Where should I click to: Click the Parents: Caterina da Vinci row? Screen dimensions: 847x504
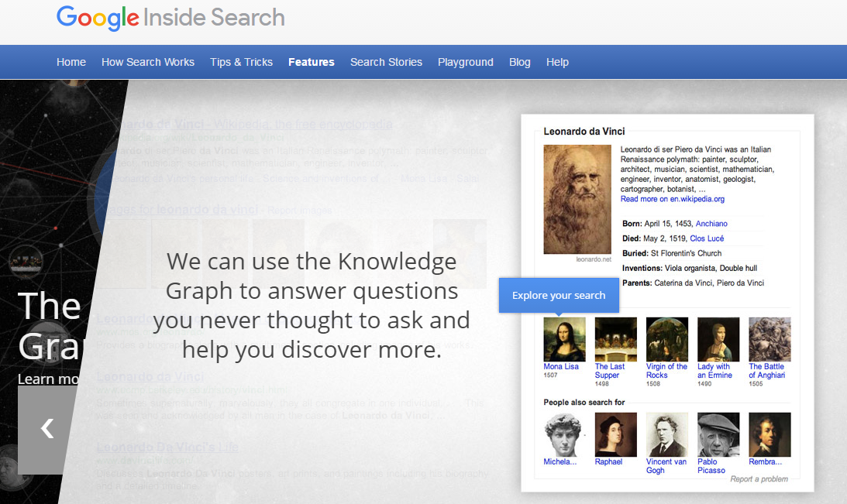693,283
